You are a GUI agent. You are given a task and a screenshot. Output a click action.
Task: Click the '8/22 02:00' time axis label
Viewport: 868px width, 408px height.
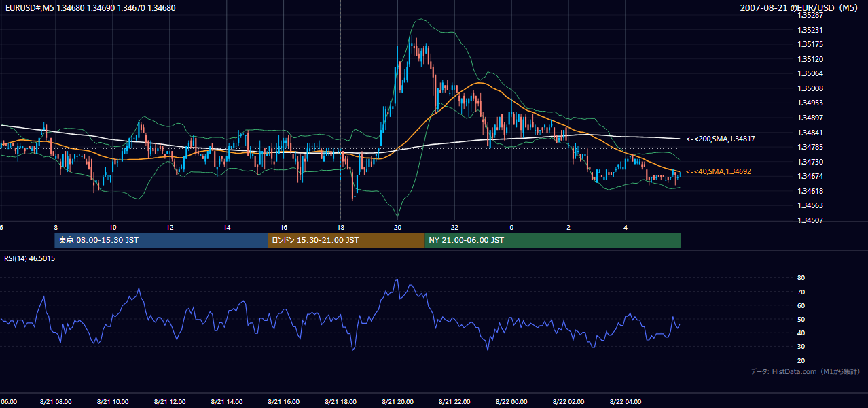click(x=568, y=402)
